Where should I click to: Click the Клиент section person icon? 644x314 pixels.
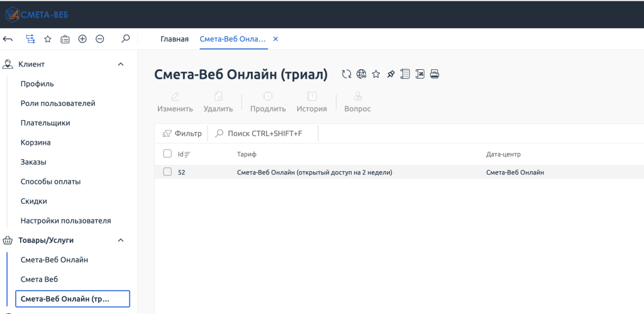8,64
